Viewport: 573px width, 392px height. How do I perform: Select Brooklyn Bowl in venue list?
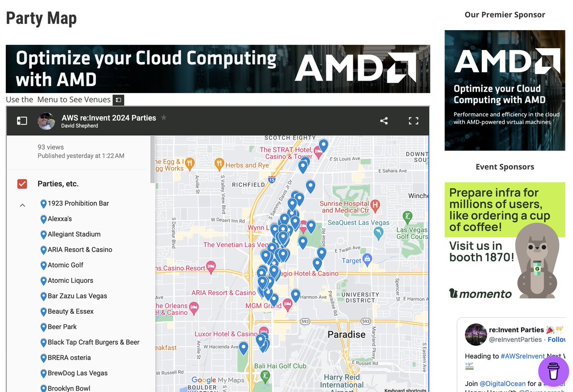pos(69,388)
